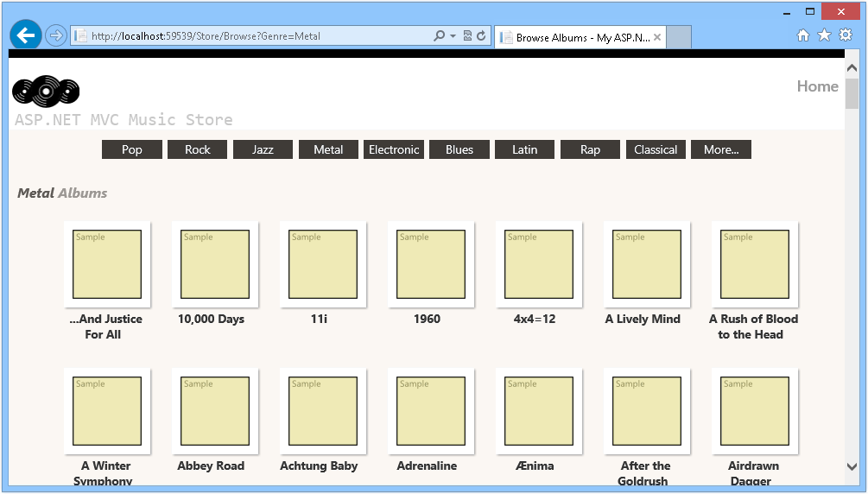Click the browser Forward arrow button

point(56,35)
